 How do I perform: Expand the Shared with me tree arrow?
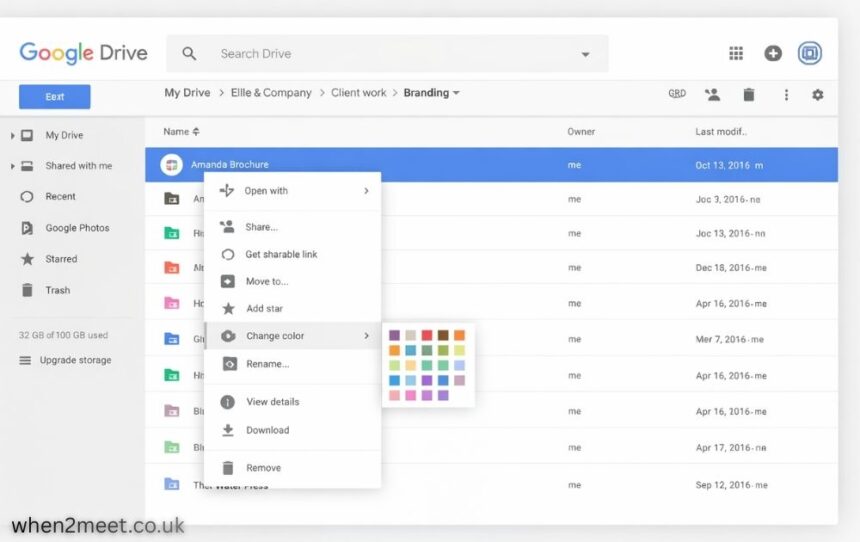[12, 166]
